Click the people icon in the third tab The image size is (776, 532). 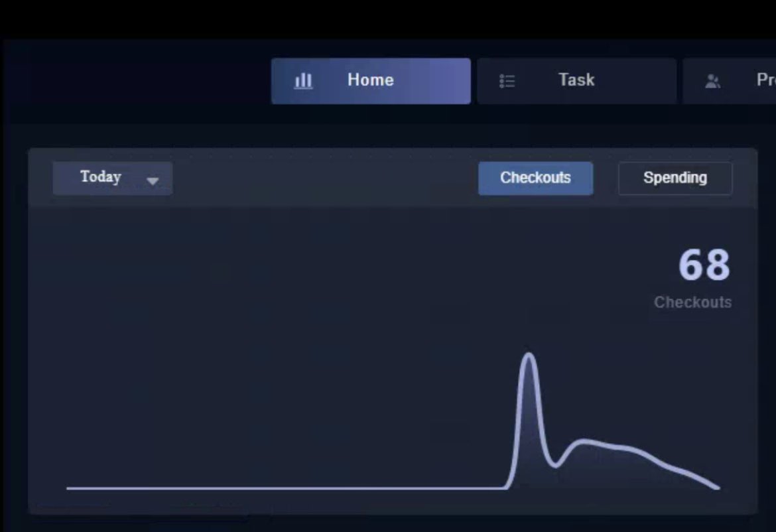coord(712,81)
